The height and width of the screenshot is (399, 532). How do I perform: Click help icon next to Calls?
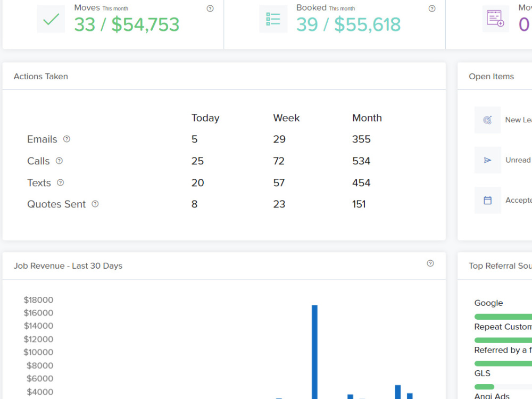point(59,161)
